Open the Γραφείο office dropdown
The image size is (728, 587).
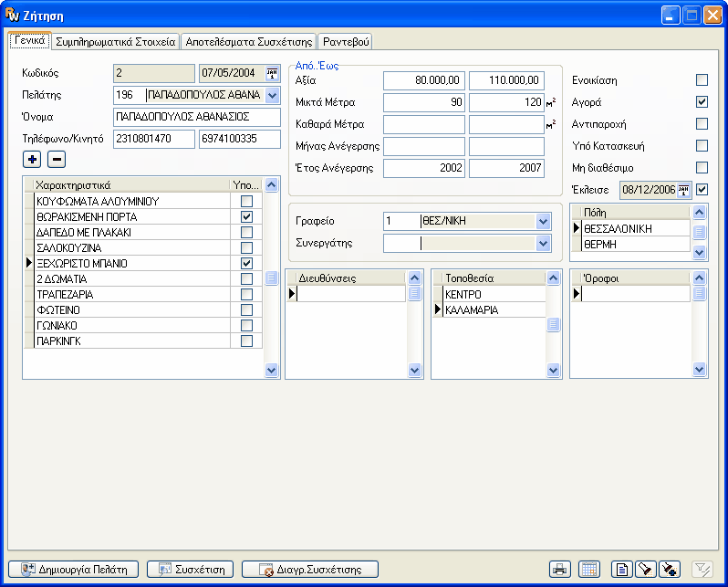tap(543, 221)
